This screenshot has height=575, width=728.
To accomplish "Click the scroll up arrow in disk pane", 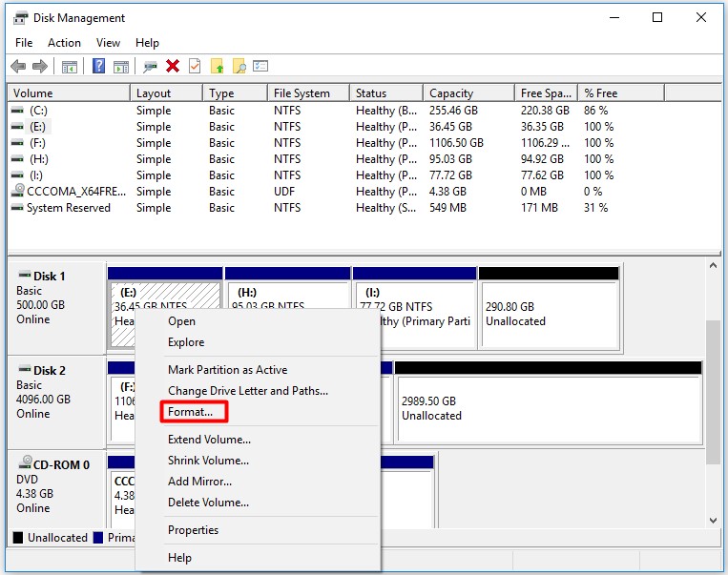I will pos(713,265).
